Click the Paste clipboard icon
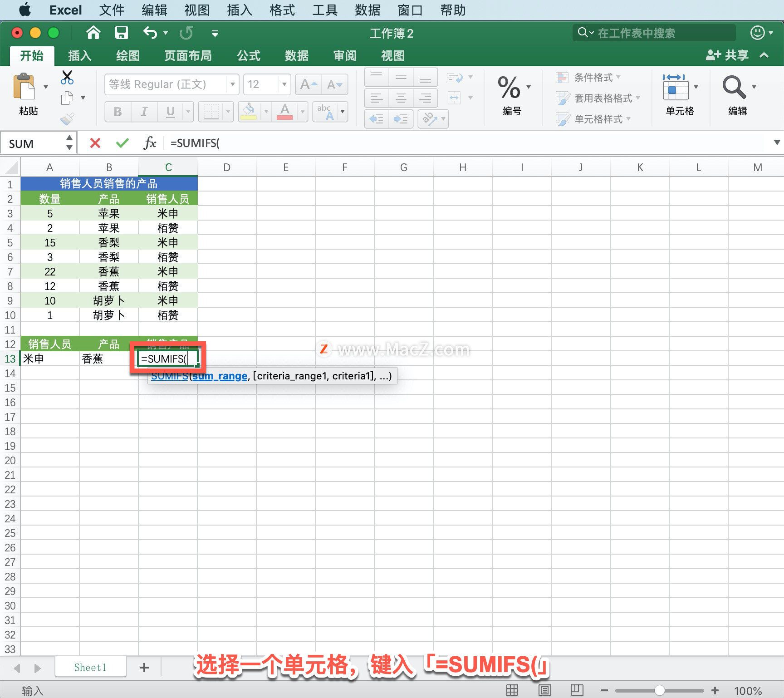The height and width of the screenshot is (698, 784). [24, 86]
